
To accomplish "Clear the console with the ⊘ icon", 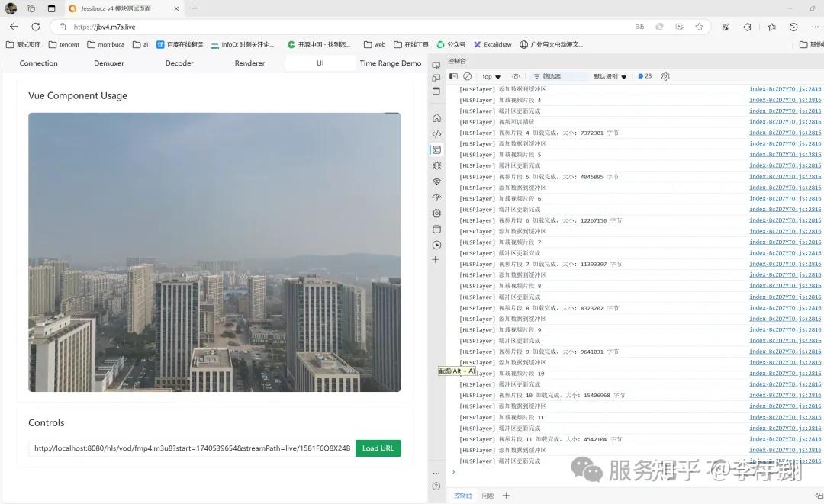I will click(x=468, y=76).
